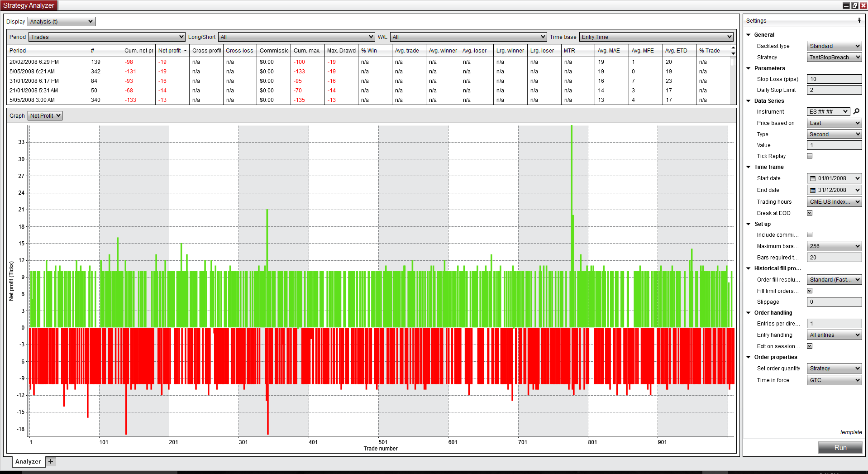The image size is (868, 474).
Task: Collapse the Parameters section
Action: 749,68
